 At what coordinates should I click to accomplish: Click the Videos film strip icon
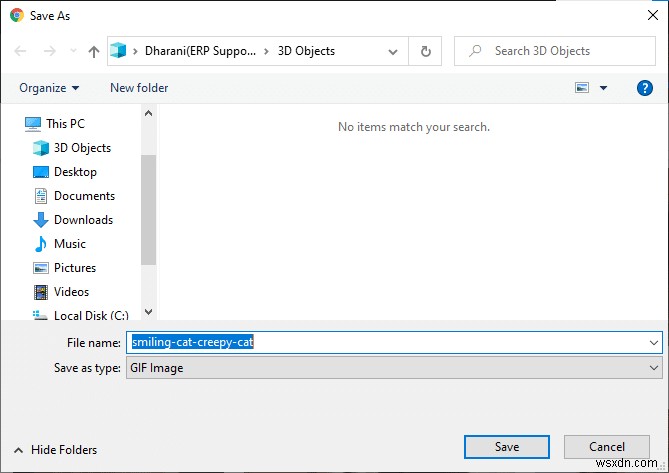41,292
